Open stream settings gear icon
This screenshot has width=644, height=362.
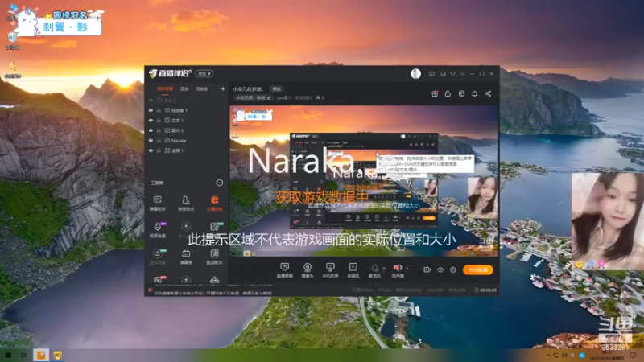tap(453, 269)
